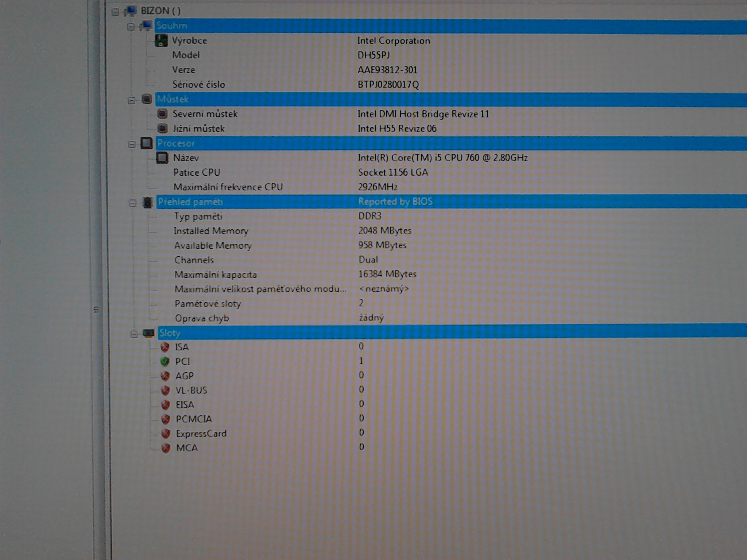Click the chip icon beside Jižní můstek

162,128
